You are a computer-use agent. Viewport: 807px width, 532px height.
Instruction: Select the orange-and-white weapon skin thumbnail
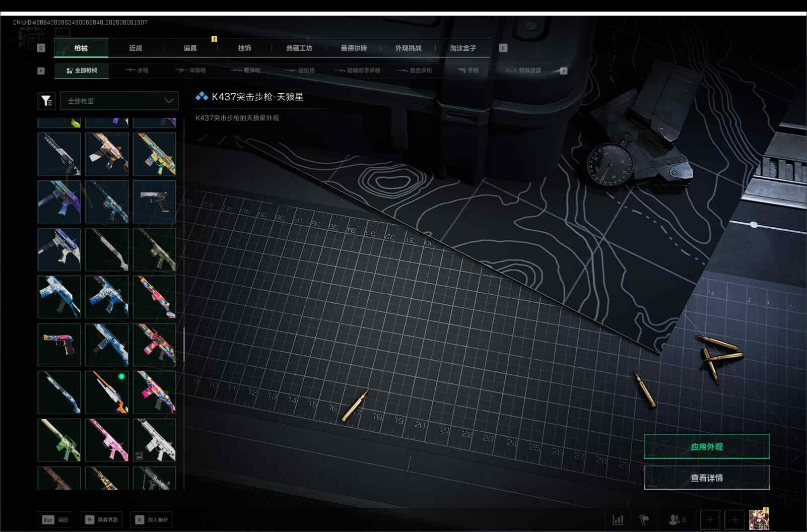click(x=107, y=154)
